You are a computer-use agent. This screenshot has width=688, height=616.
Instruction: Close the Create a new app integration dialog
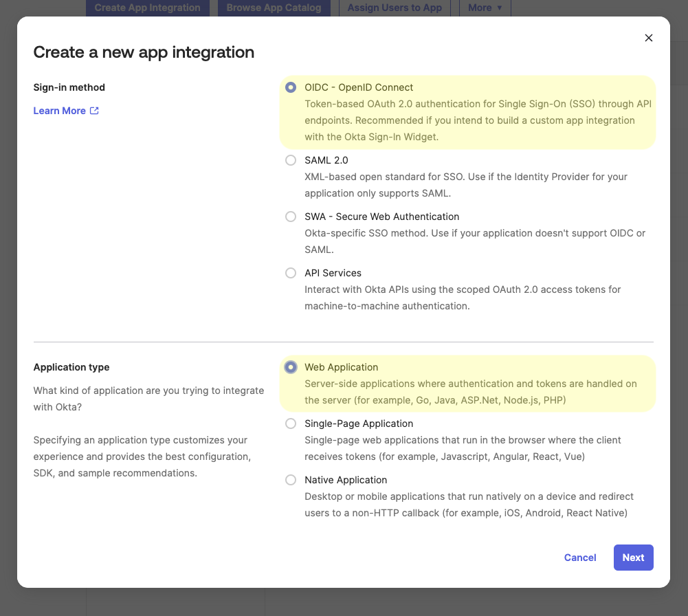point(648,38)
